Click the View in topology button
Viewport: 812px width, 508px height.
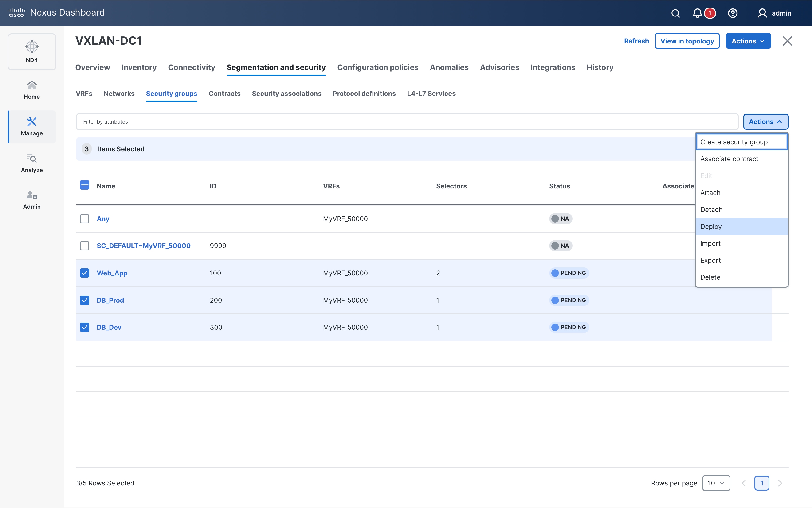[687, 41]
